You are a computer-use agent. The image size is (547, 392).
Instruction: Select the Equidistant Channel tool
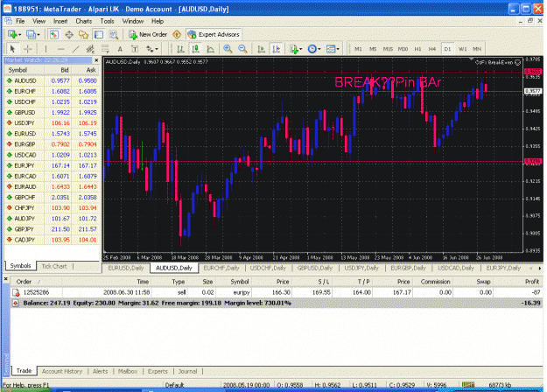[90, 49]
